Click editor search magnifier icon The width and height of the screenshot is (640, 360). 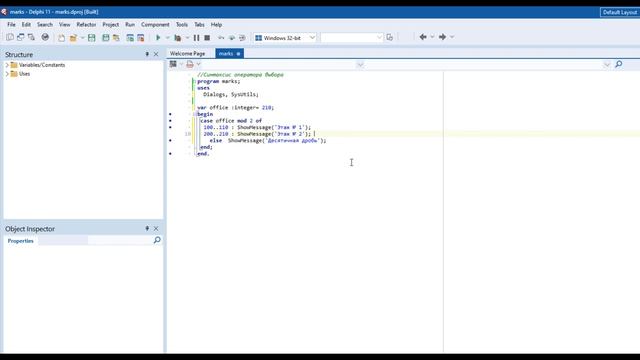tap(619, 64)
